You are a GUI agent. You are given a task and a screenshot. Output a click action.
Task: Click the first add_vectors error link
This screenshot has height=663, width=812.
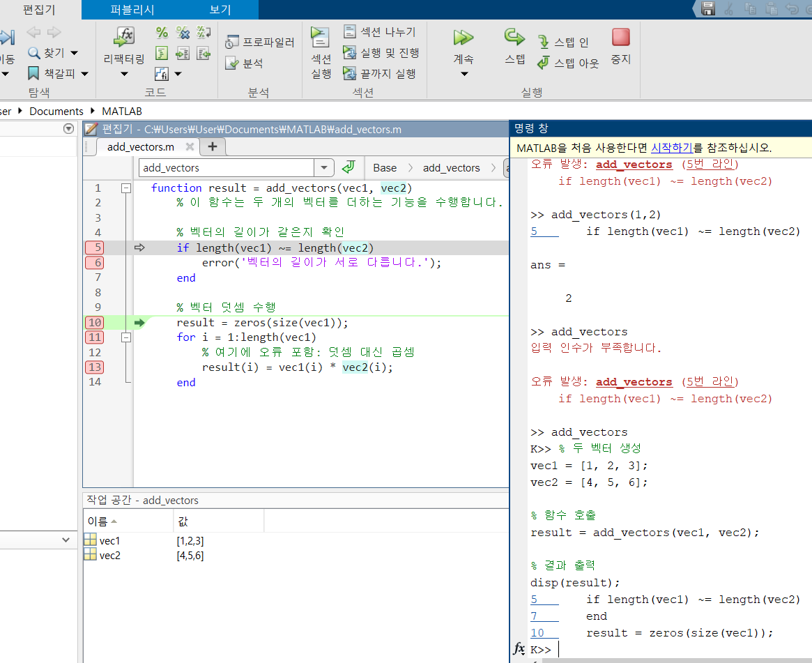634,165
